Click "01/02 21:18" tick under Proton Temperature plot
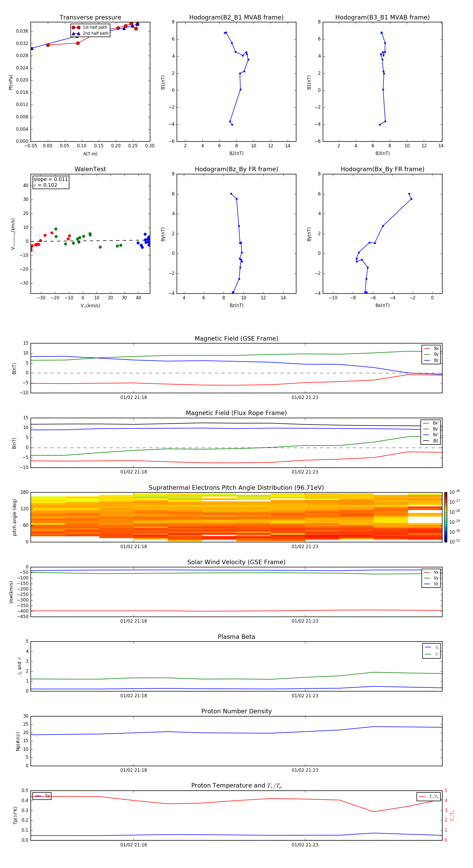The image size is (473, 868). pos(134,845)
